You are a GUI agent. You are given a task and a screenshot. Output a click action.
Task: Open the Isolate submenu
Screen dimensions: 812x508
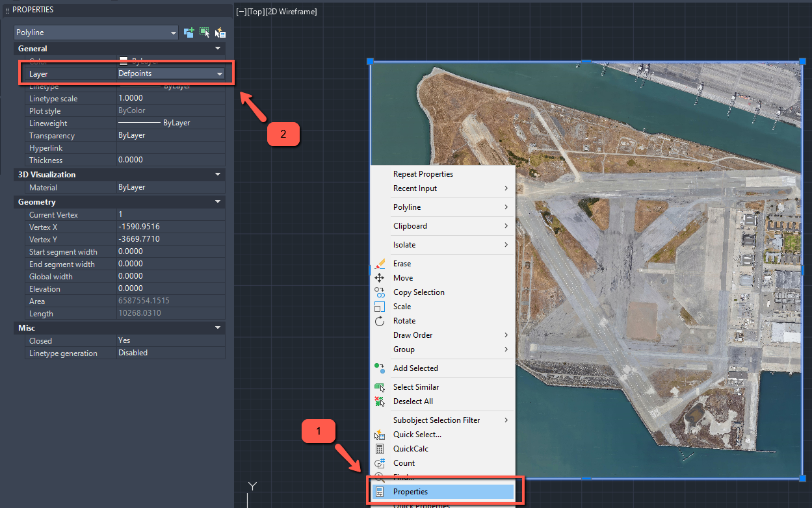(443, 245)
